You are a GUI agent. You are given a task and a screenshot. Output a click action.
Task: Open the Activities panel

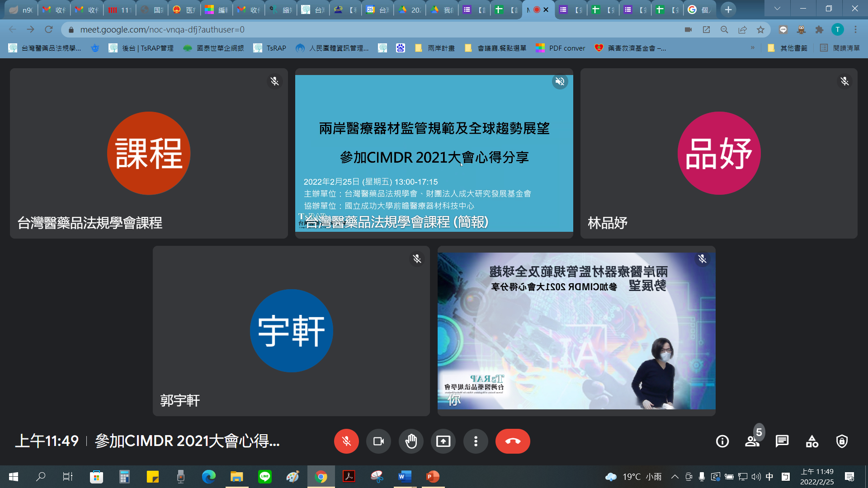coord(812,441)
